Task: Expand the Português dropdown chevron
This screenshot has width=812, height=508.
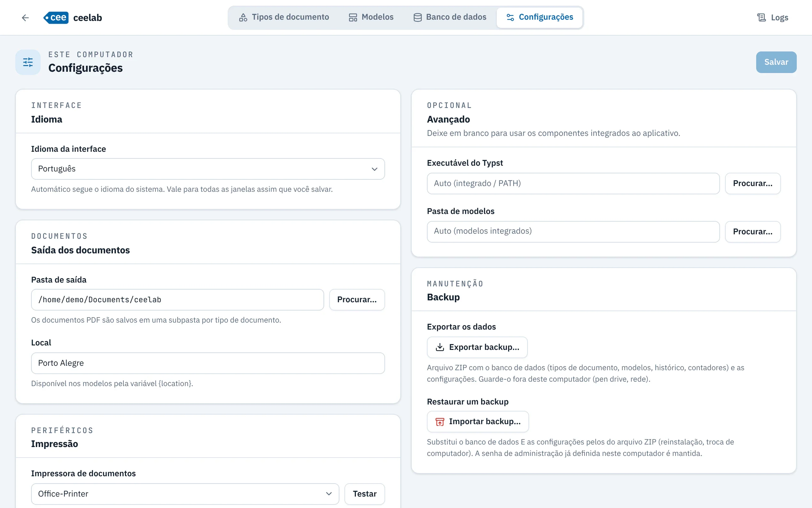Action: click(375, 169)
